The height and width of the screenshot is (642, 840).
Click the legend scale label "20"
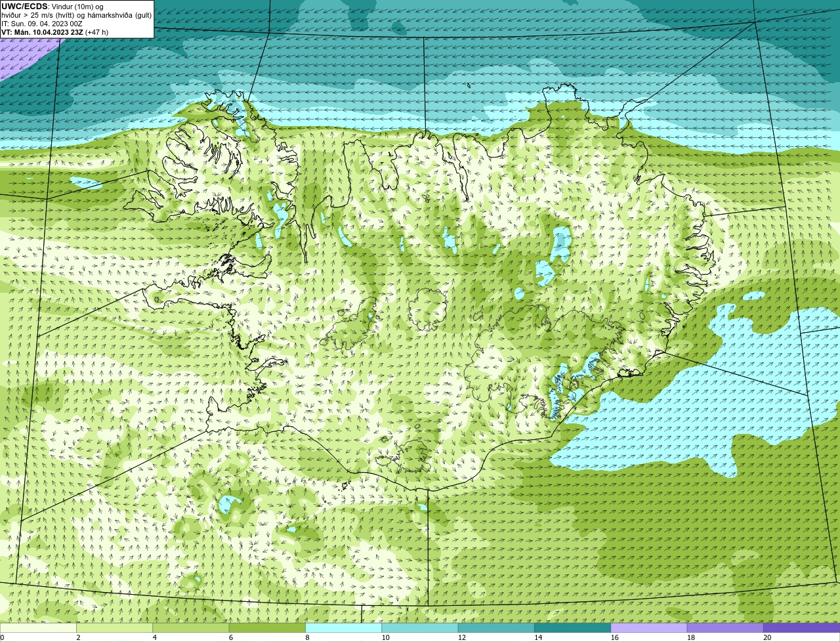767,637
